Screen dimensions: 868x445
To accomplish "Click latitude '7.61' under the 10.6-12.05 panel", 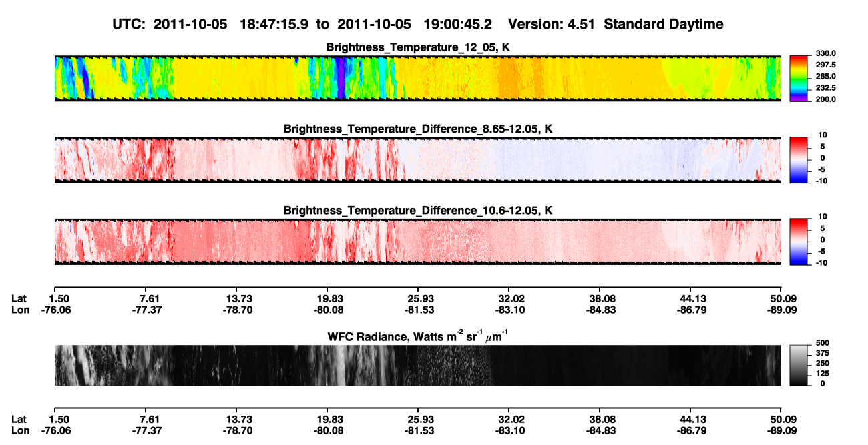I will (144, 298).
